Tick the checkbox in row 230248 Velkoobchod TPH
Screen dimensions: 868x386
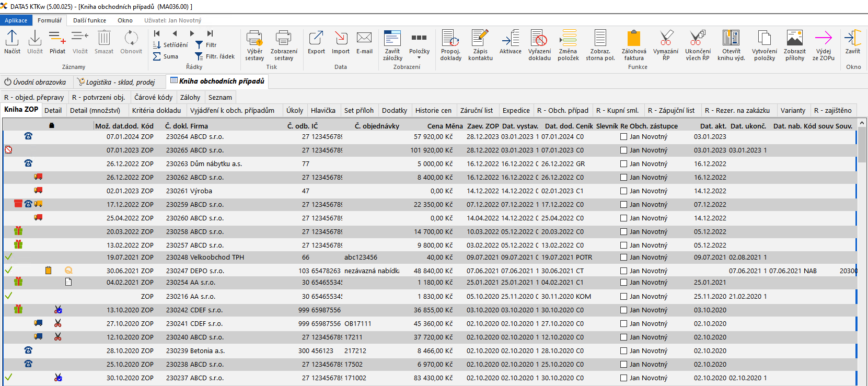(x=623, y=258)
